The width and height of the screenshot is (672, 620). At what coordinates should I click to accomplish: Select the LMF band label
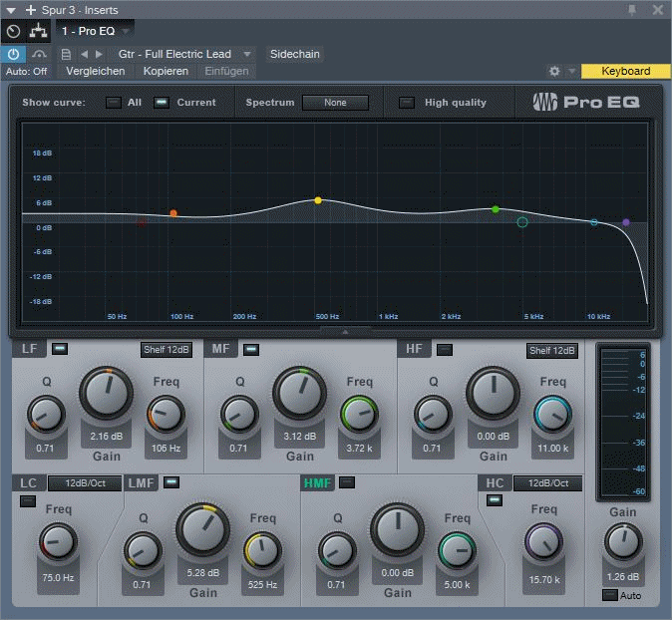(141, 483)
